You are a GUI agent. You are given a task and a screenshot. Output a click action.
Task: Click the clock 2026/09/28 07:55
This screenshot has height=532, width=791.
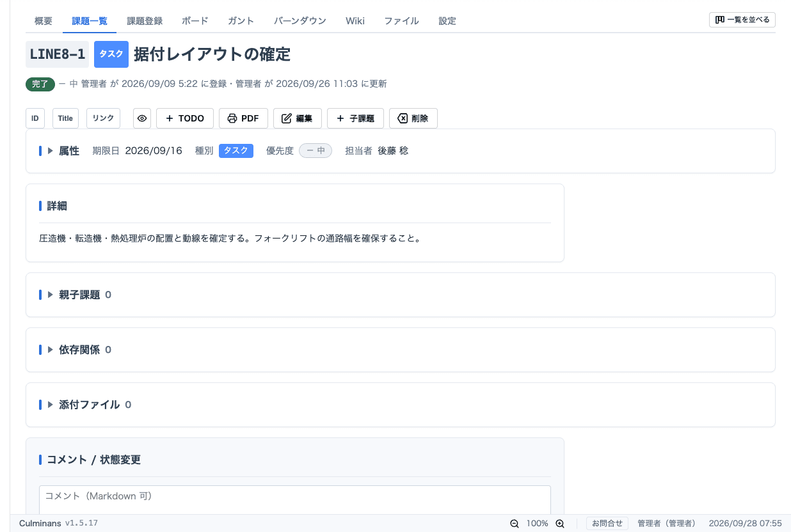click(746, 523)
